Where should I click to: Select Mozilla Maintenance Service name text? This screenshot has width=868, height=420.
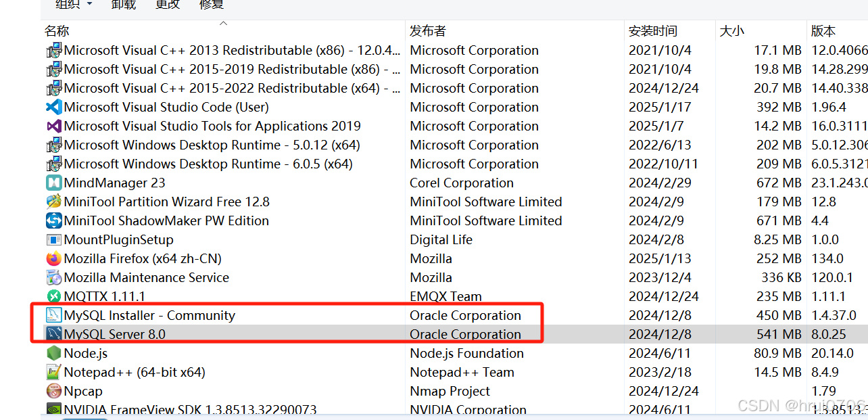(147, 277)
